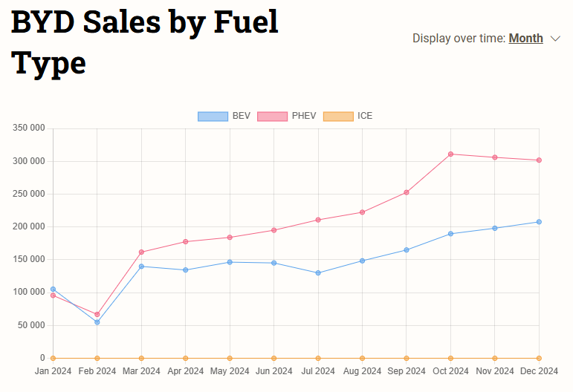Click PHEV data point for Dec 2024
This screenshot has height=392, width=573.
click(x=539, y=160)
